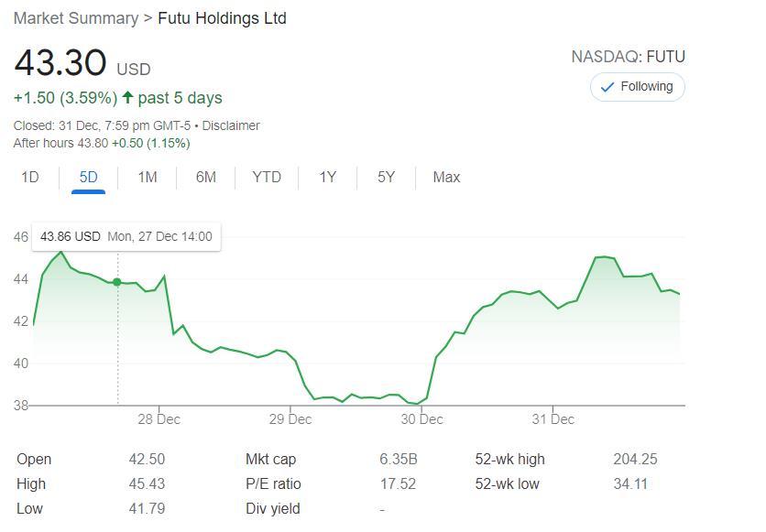Click the Following checkmark icon

[607, 87]
